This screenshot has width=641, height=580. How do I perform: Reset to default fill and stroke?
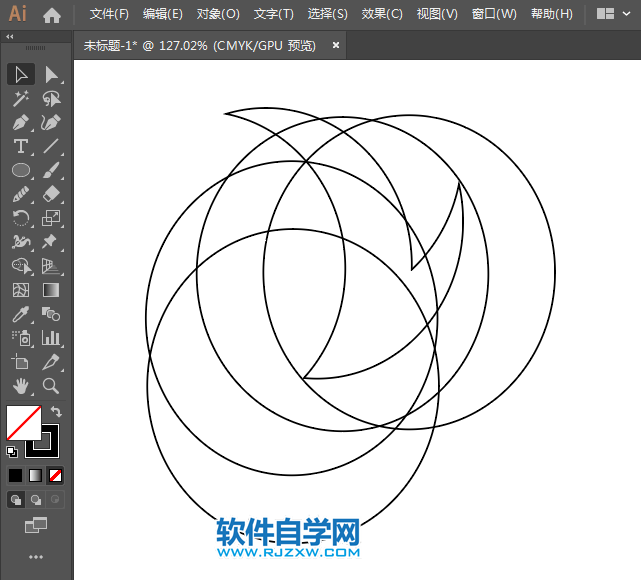pos(12,452)
